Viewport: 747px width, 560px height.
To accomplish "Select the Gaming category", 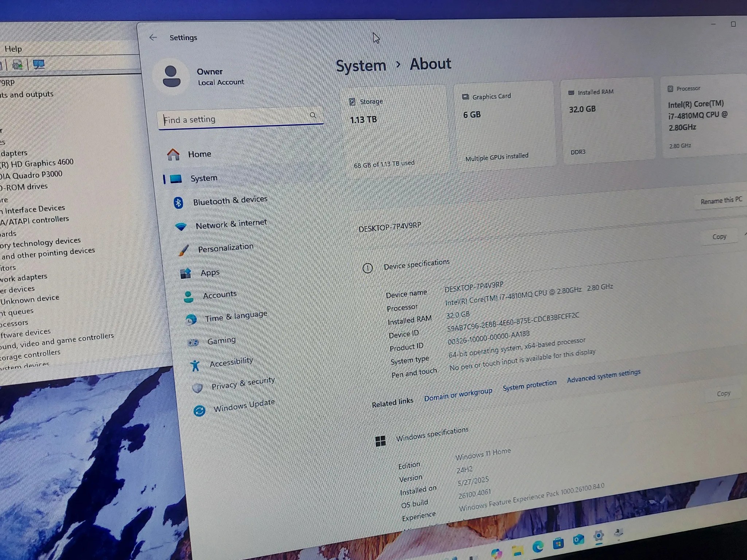I will pyautogui.click(x=221, y=341).
